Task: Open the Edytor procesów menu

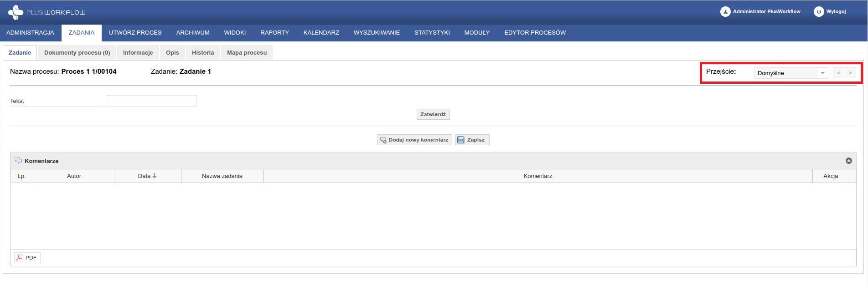Action: click(x=535, y=33)
